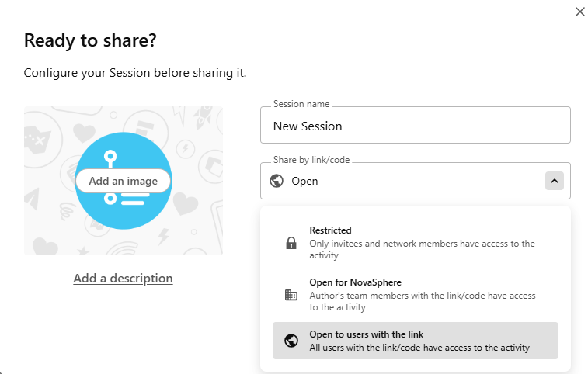This screenshot has width=588, height=374.
Task: Click the Configure your Session subtitle
Action: coord(135,74)
